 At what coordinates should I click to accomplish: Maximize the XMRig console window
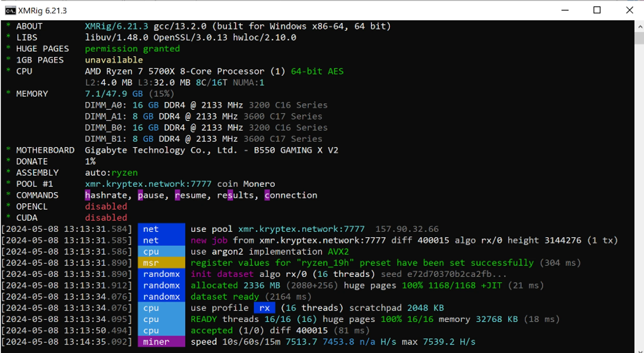tap(597, 10)
